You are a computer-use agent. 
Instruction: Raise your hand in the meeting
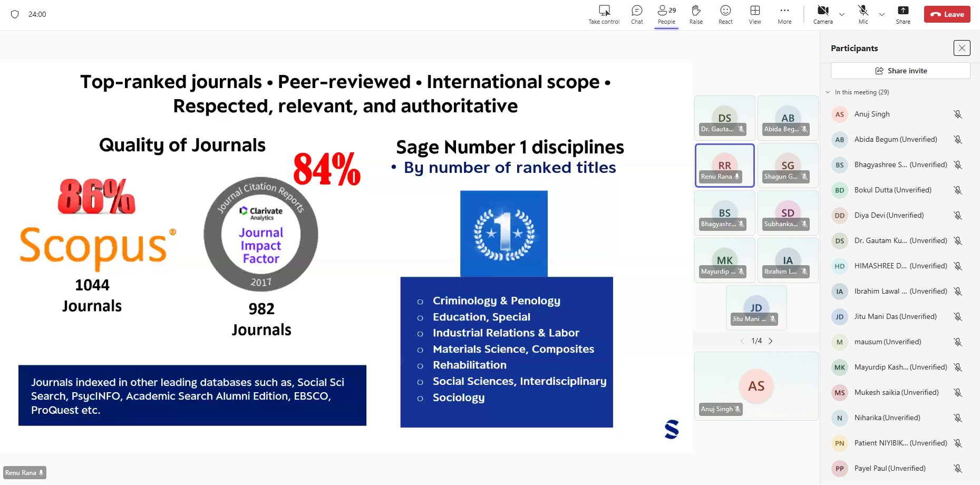coord(696,14)
